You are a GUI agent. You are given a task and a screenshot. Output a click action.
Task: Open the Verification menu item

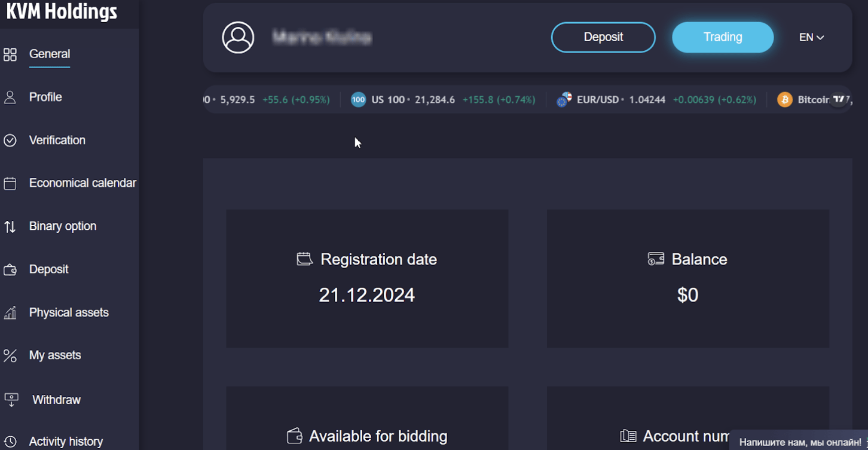(57, 141)
